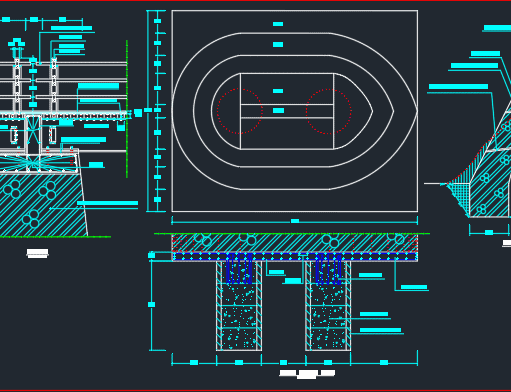Select the left concrete pile column in section
This screenshot has width=511, height=392.
click(239, 306)
